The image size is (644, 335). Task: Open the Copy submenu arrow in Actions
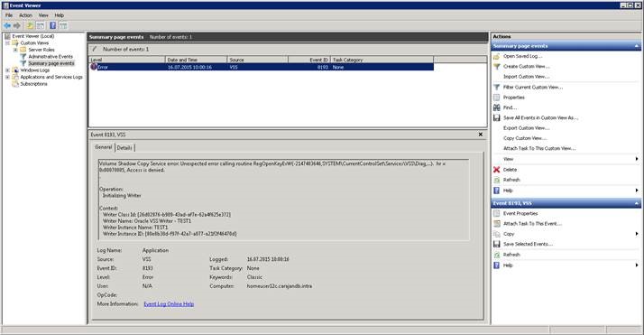(x=637, y=234)
